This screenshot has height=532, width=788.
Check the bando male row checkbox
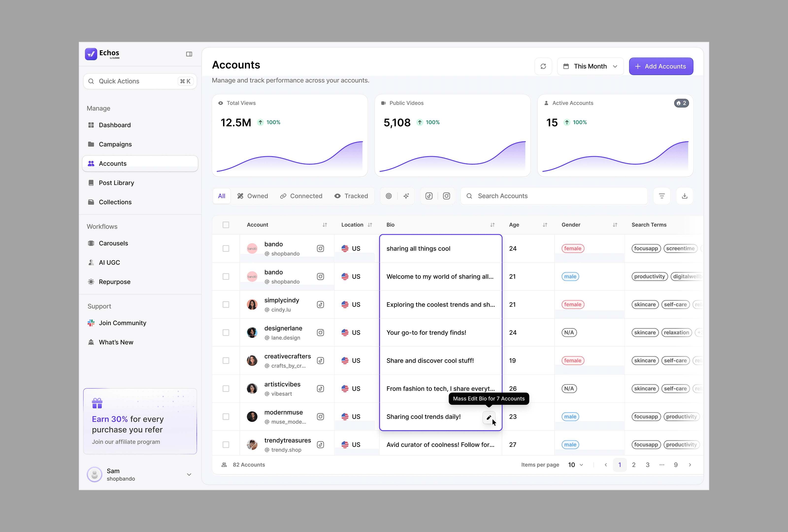(226, 277)
